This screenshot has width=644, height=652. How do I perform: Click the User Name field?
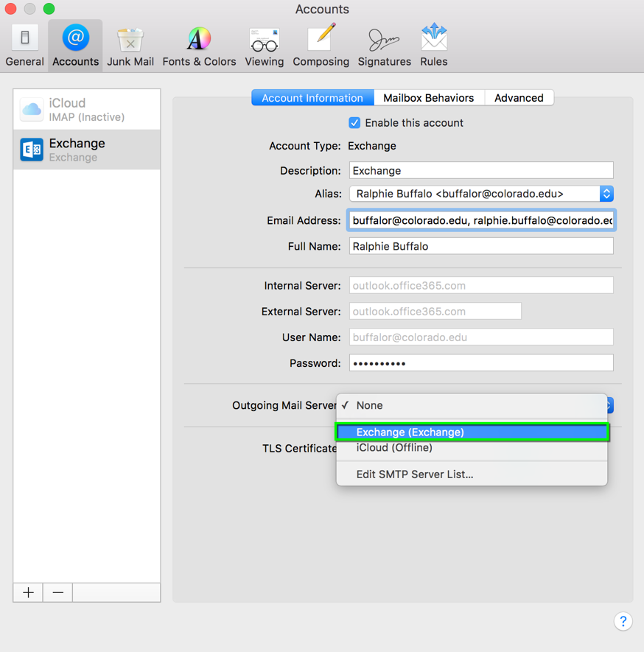pyautogui.click(x=481, y=337)
